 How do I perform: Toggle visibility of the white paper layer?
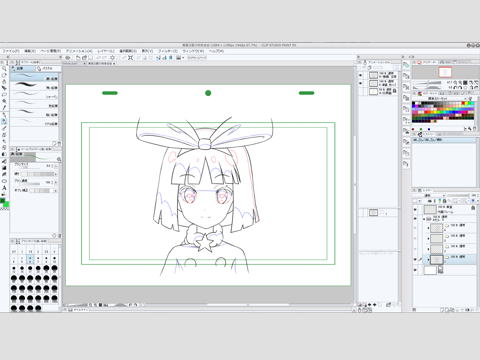point(415,270)
